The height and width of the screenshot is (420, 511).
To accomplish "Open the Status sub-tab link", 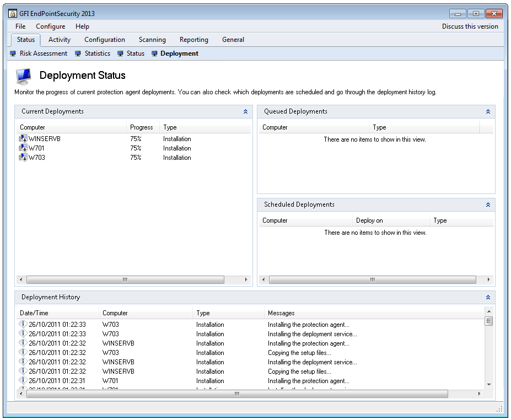I will 136,53.
